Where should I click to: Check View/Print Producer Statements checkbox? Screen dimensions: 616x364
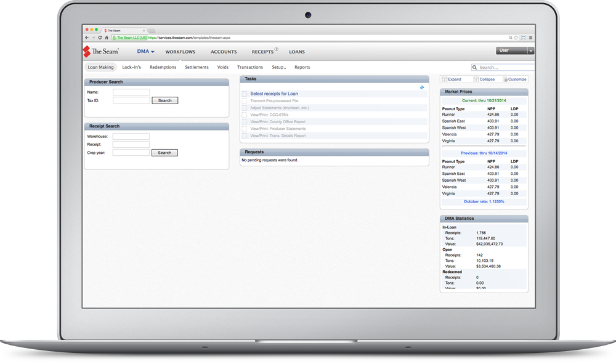click(245, 129)
